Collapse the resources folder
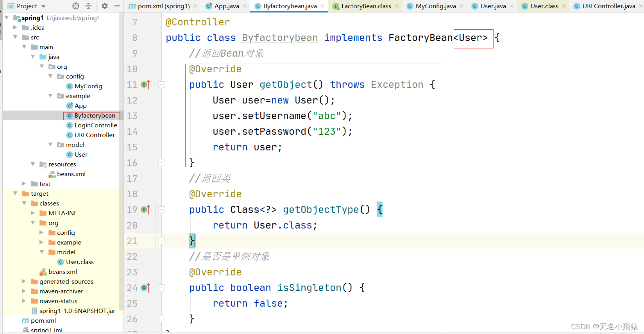 pyautogui.click(x=33, y=164)
